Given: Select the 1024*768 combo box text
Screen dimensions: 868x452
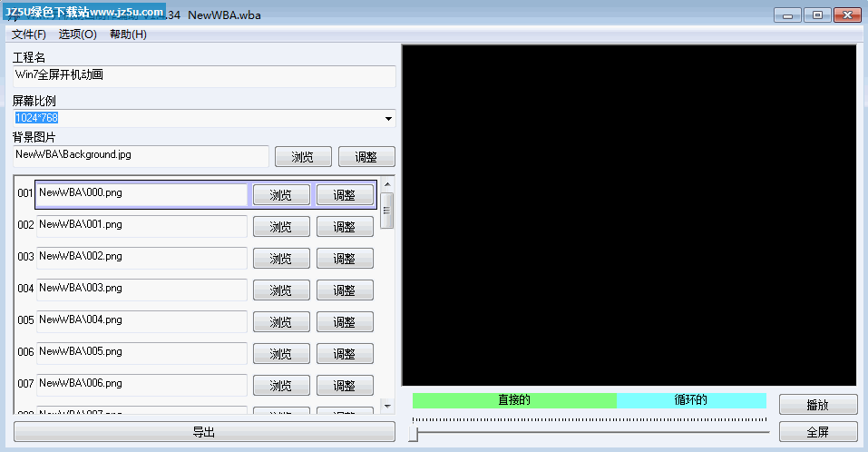Looking at the screenshot, I should coord(36,118).
